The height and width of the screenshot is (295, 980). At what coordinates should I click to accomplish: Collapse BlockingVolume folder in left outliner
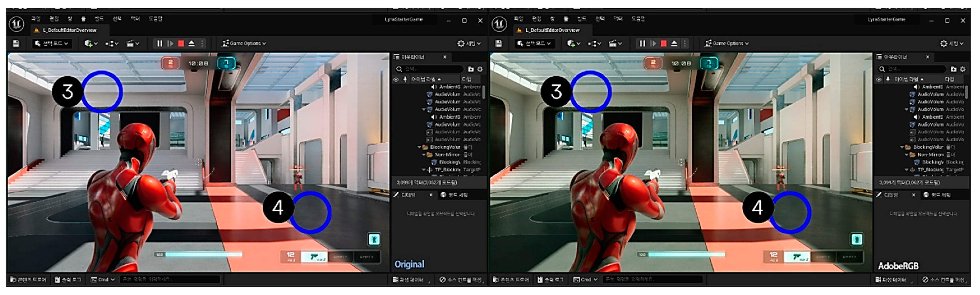click(x=419, y=147)
